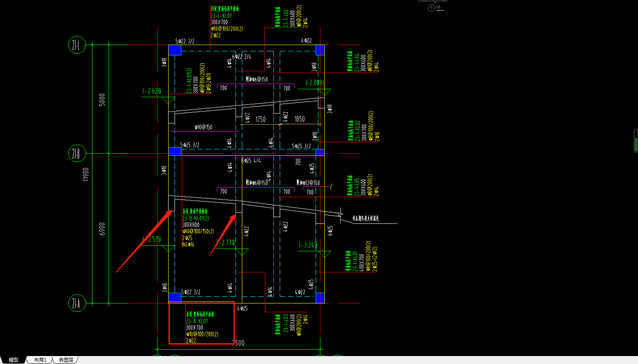Select the leader note text right of break line
Image resolution: width=638 pixels, height=364 pixels.
365,218
